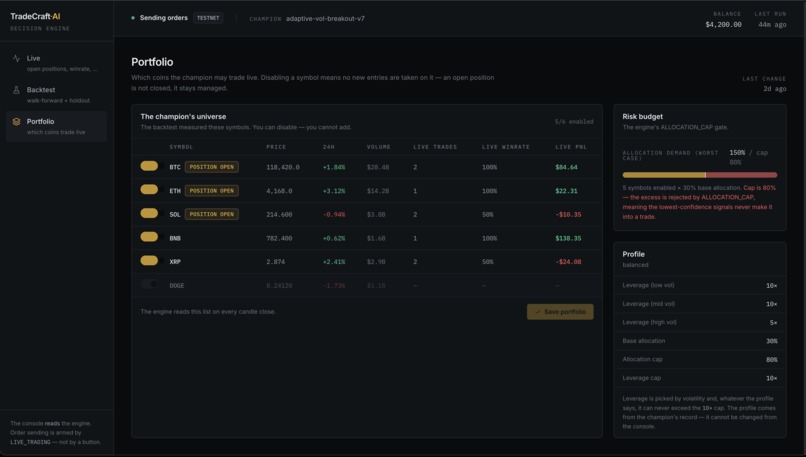Viewport: 806px width, 457px height.
Task: Click XRP price 2.874
Action: click(x=276, y=262)
